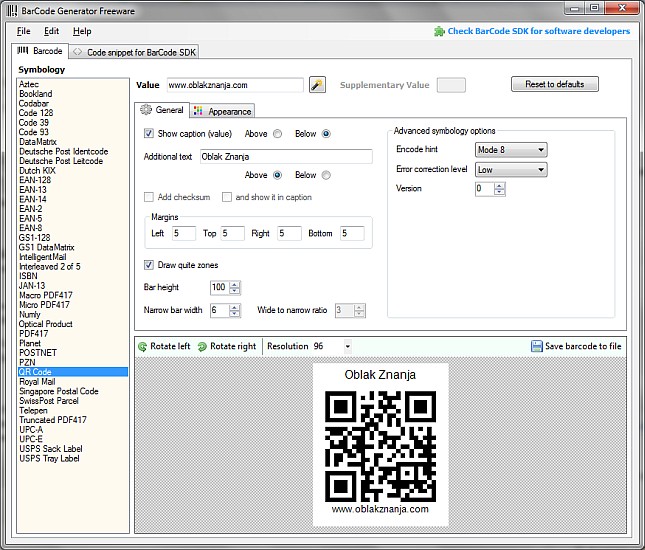645x550 pixels.
Task: Uncheck Show caption (value) checkbox
Action: [149, 133]
